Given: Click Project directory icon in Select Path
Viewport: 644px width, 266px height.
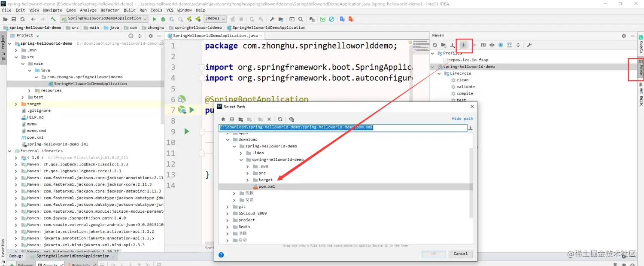Looking at the screenshot, I should coord(240,119).
